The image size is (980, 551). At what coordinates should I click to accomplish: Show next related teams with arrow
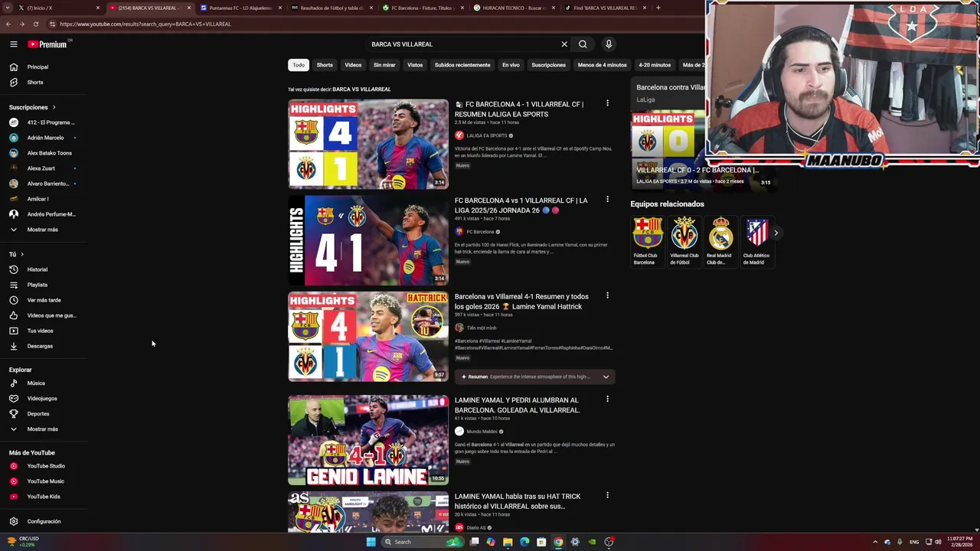[x=776, y=233]
